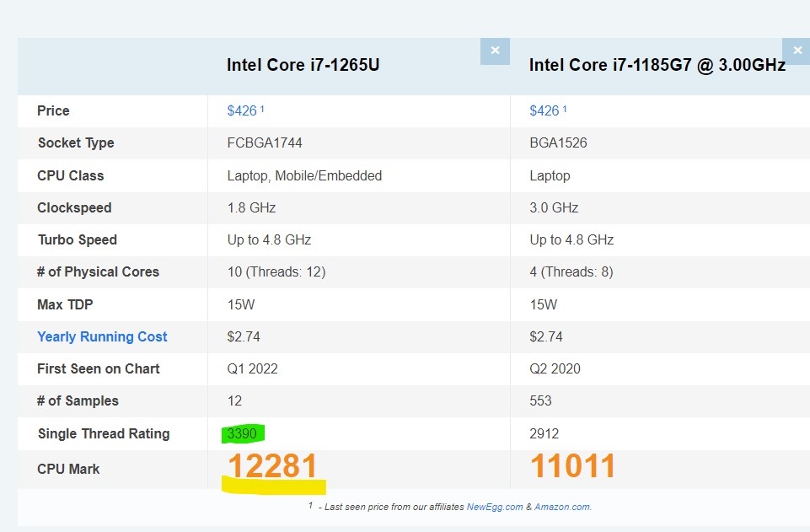Click the Single Thread Rating row label
Screen dimensions: 810x532
(x=104, y=433)
